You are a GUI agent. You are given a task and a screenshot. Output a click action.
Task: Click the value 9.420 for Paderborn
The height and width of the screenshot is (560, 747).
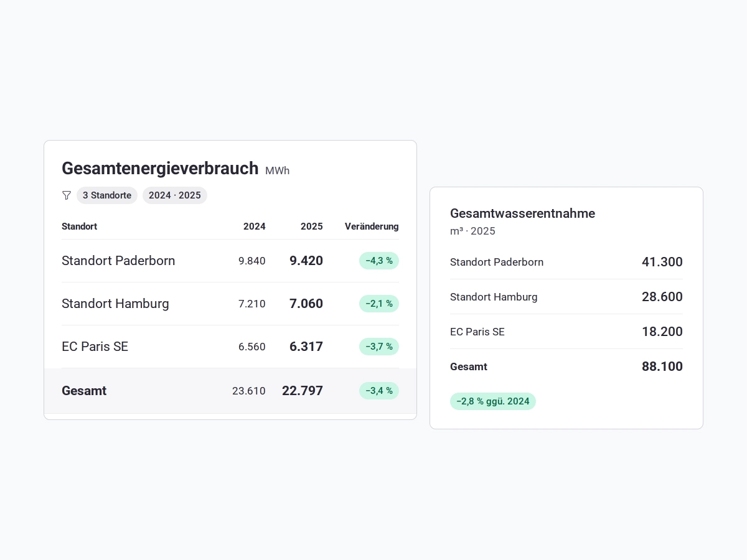pos(306,261)
